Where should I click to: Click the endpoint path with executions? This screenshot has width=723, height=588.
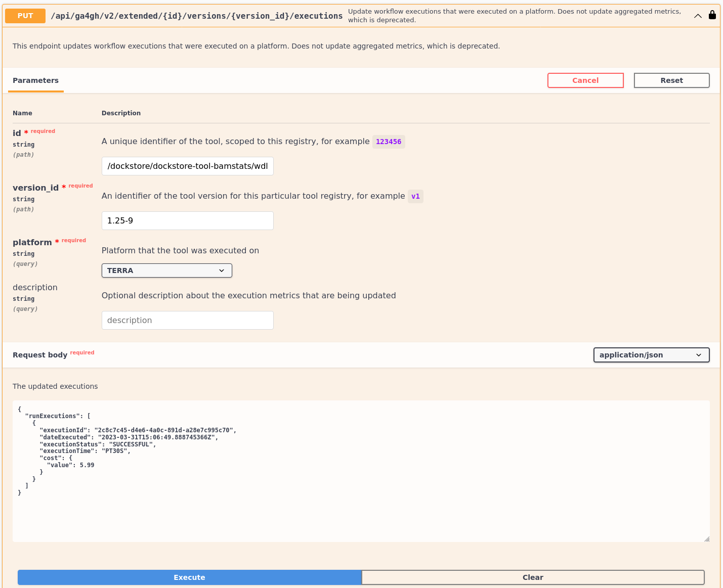(x=196, y=16)
